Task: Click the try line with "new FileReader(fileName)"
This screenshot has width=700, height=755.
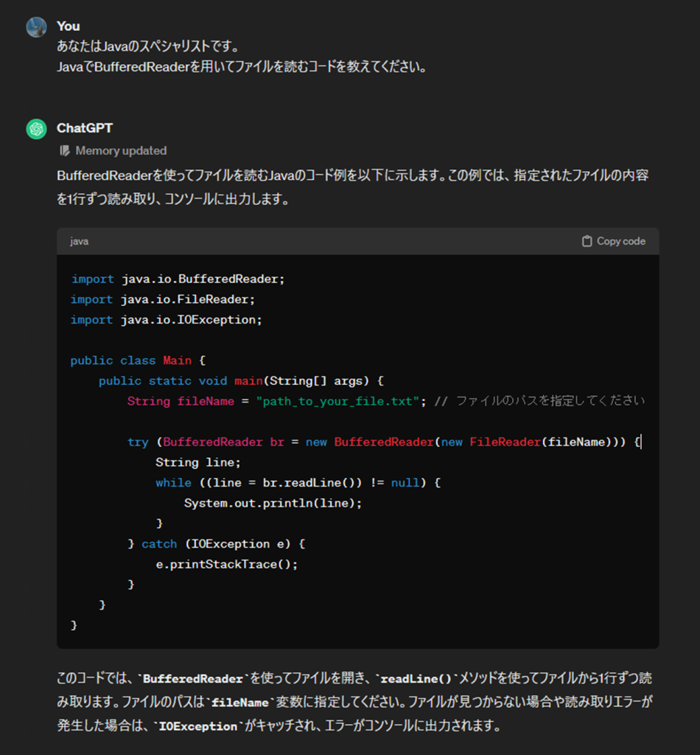Action: coord(385,442)
